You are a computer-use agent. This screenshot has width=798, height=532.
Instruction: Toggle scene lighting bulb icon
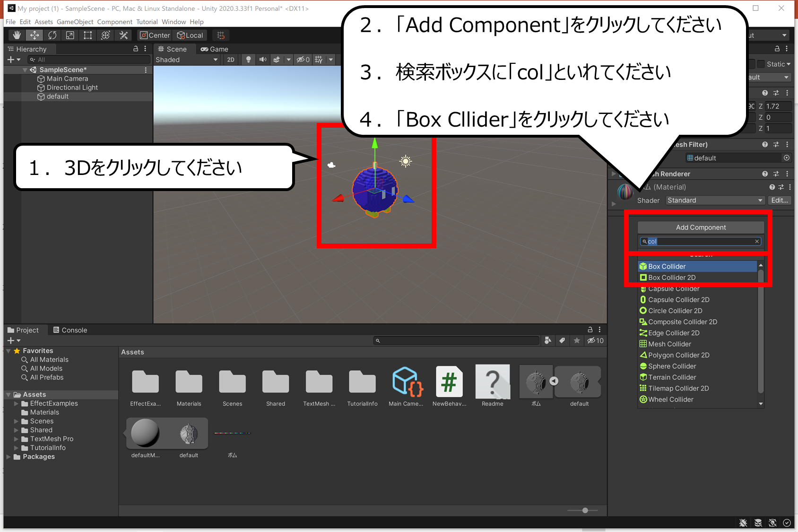(248, 60)
